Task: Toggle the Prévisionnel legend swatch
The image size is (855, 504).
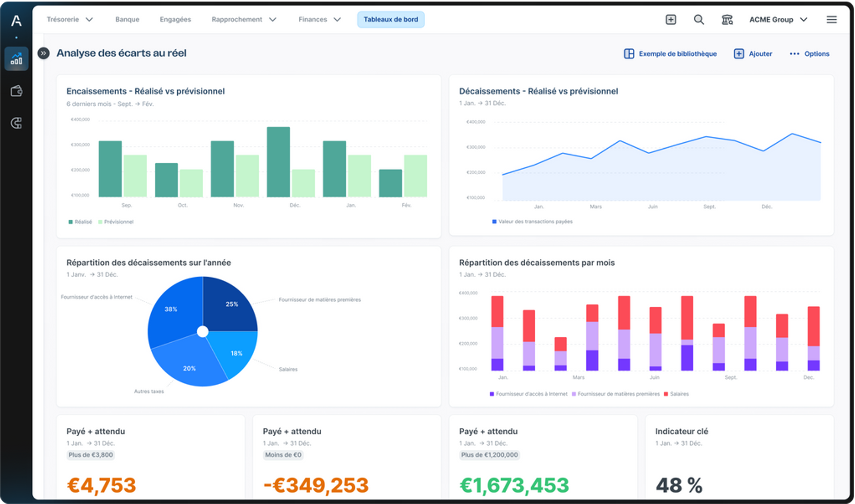Action: click(100, 222)
